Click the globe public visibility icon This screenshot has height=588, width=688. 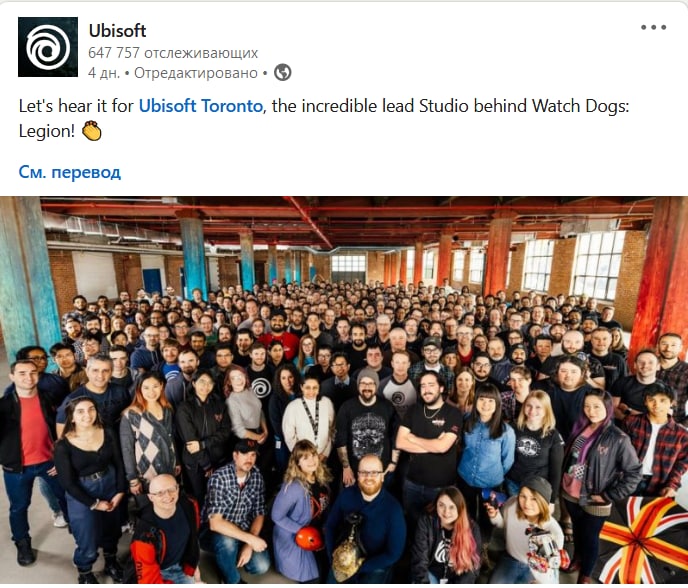[x=283, y=72]
